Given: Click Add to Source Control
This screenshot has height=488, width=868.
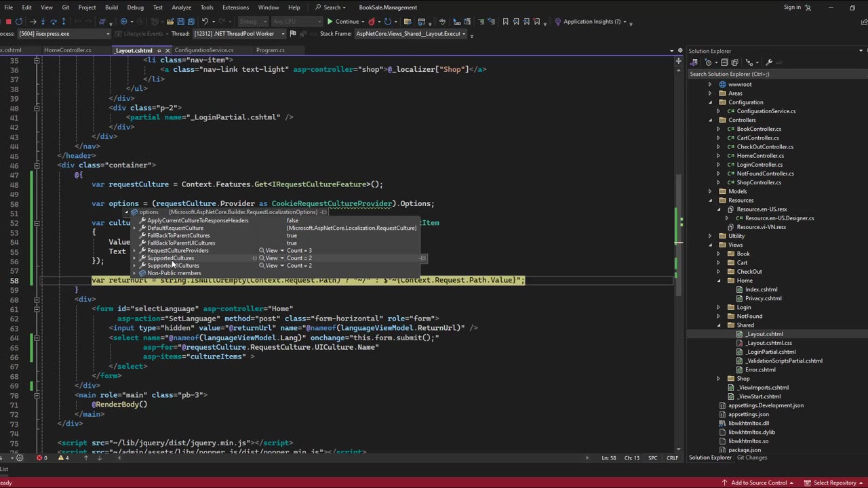Looking at the screenshot, I should pyautogui.click(x=759, y=483).
